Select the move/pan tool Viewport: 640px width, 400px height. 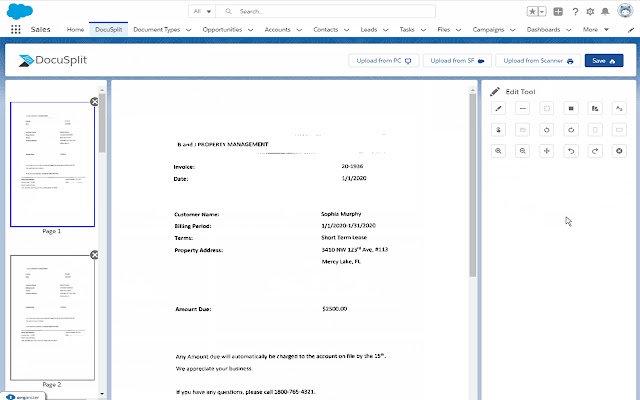pyautogui.click(x=547, y=151)
